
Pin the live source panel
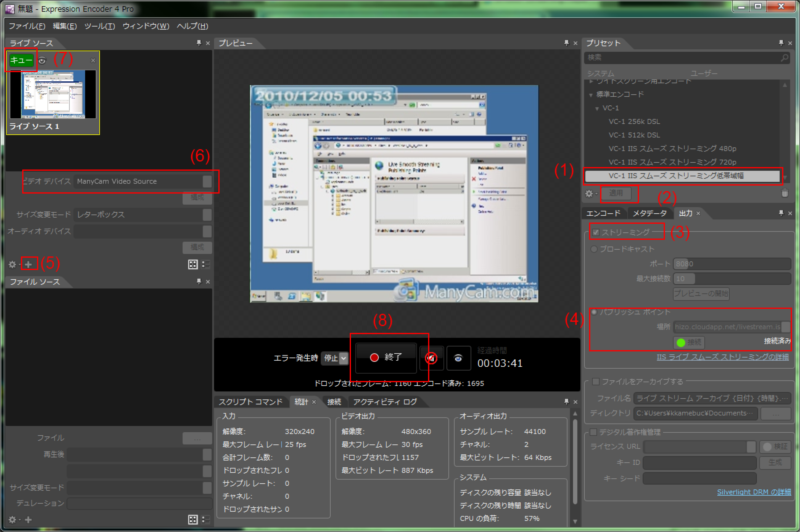197,44
